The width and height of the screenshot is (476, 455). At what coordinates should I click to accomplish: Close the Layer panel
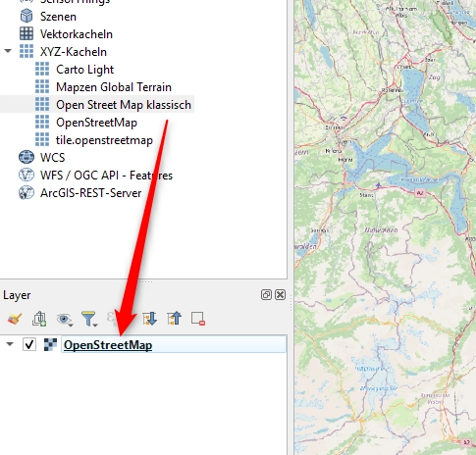click(x=281, y=295)
